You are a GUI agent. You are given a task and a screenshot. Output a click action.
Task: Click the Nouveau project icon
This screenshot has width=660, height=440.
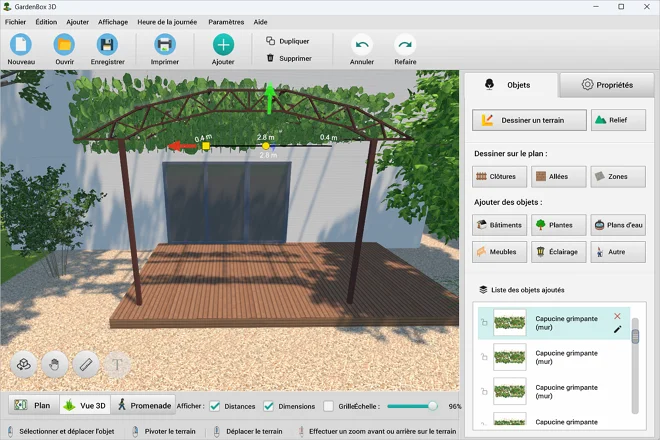click(21, 45)
